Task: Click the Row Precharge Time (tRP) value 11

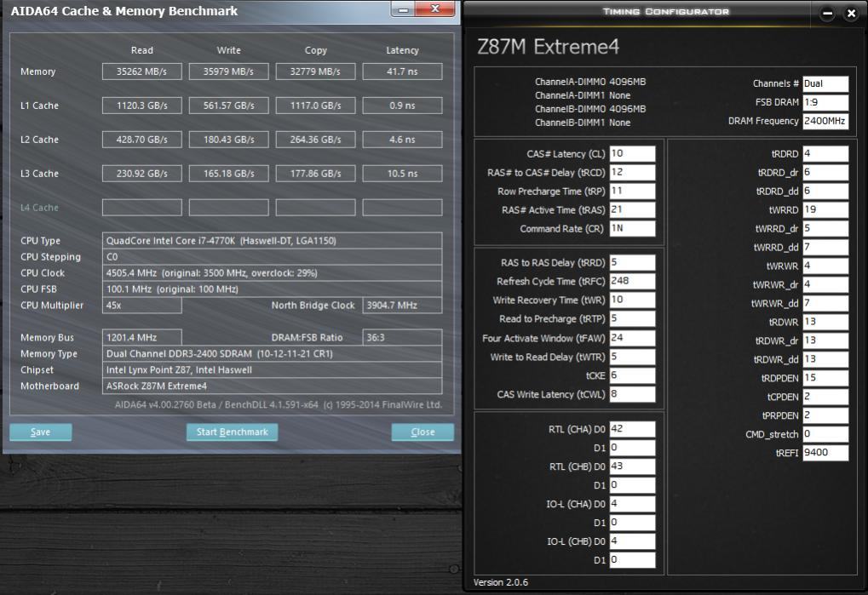Action: pos(632,192)
